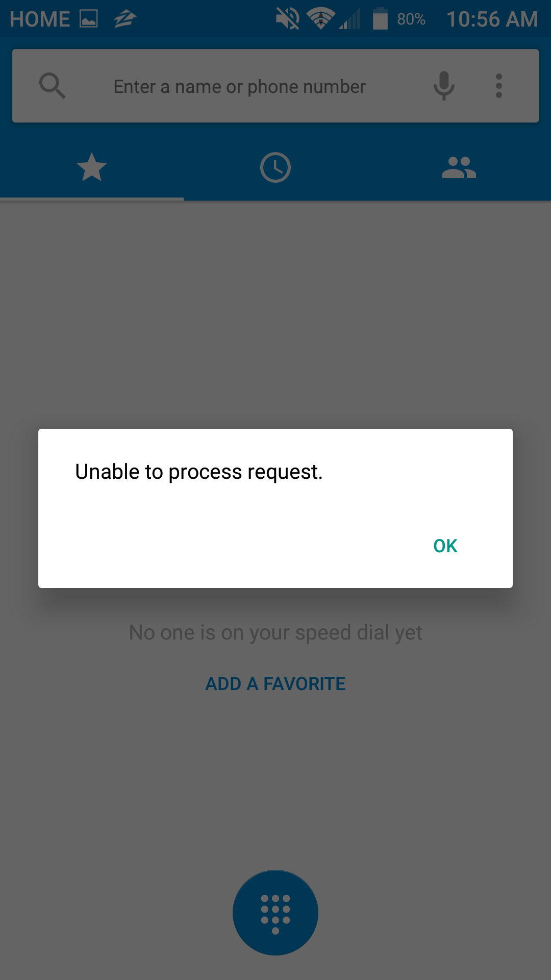
Task: Switch to the Favorites star tab
Action: pyautogui.click(x=92, y=167)
